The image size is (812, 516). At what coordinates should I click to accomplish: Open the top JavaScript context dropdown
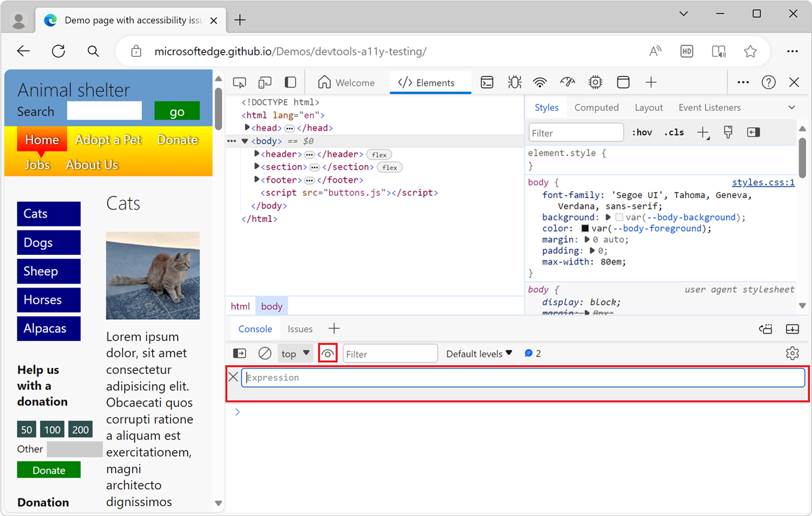(296, 354)
